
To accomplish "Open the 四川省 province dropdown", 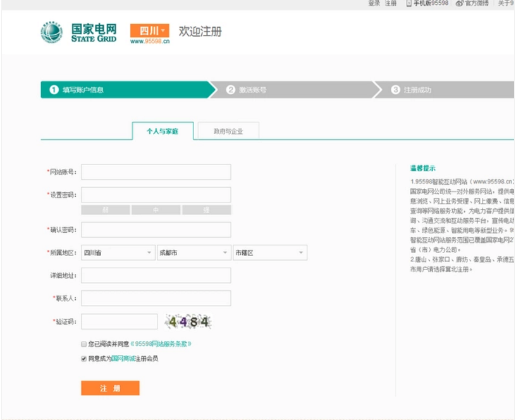I will [114, 252].
